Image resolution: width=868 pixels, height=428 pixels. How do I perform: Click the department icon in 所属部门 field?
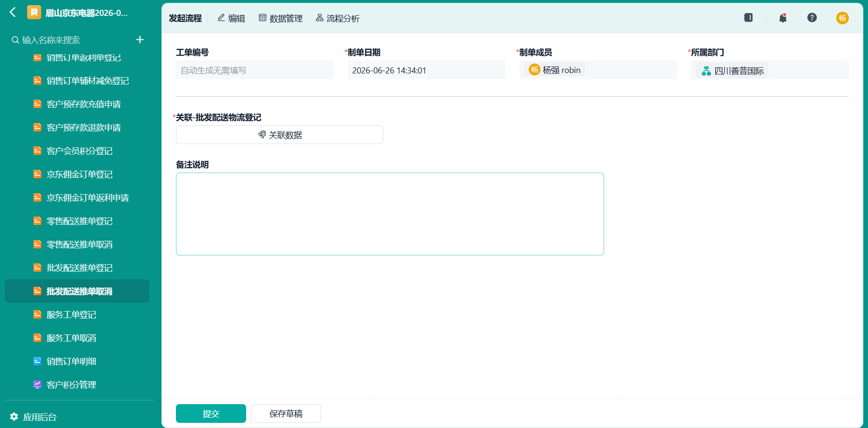[706, 71]
